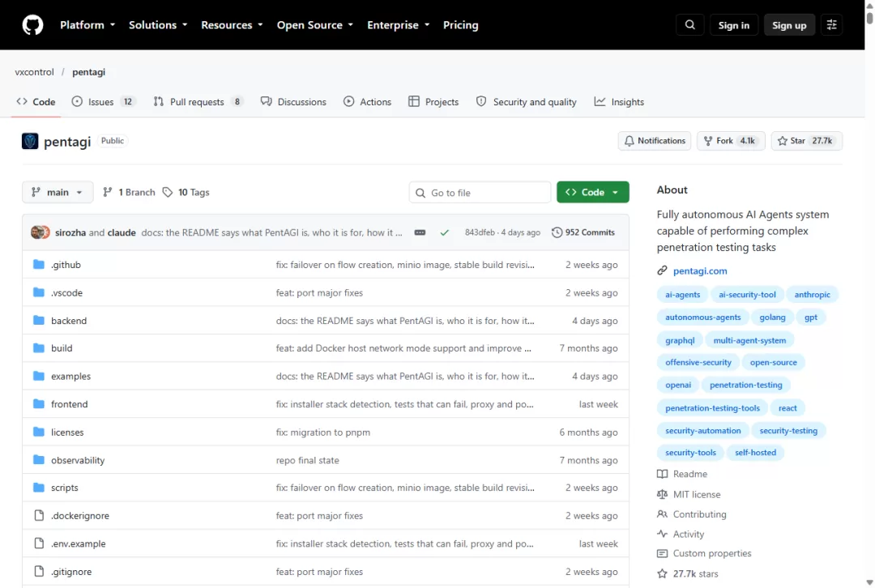The height and width of the screenshot is (588, 875).
Task: Select the penetration-testing topic tag
Action: [745, 385]
